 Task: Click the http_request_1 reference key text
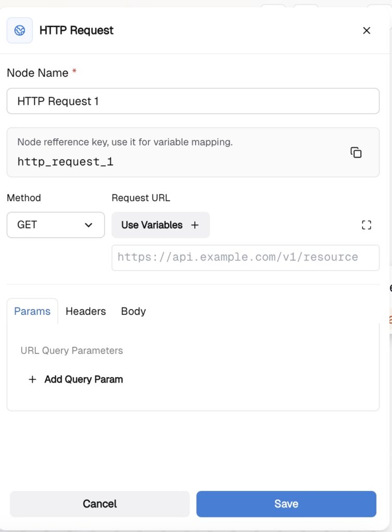pyautogui.click(x=65, y=162)
